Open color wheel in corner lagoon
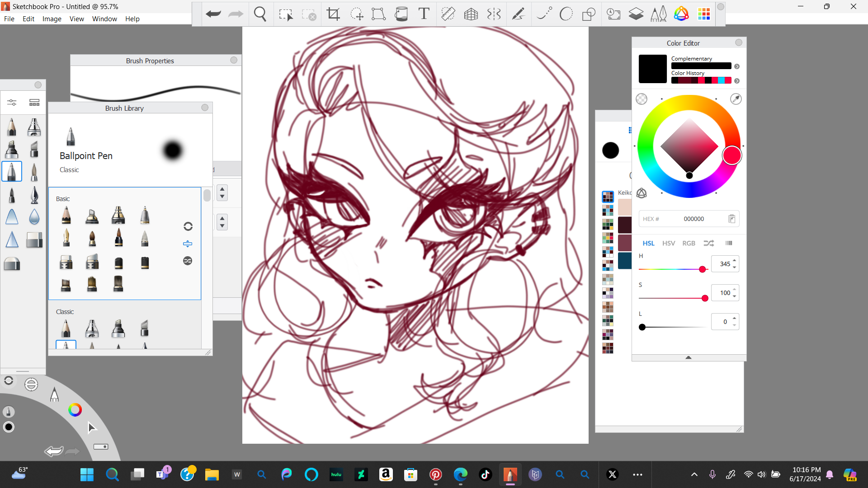The image size is (868, 488). tap(75, 410)
